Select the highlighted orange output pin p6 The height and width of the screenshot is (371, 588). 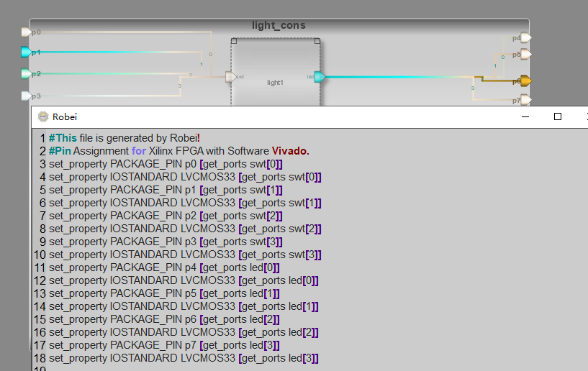tap(526, 81)
